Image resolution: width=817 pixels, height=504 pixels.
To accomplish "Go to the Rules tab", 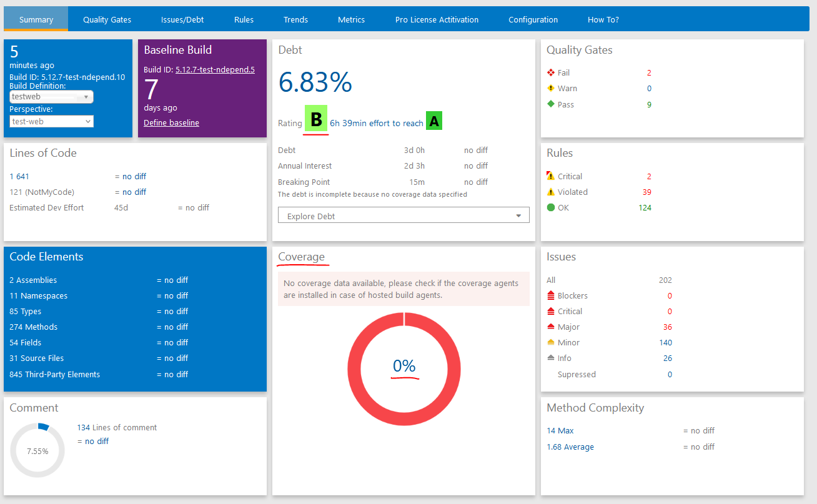I will tap(244, 19).
